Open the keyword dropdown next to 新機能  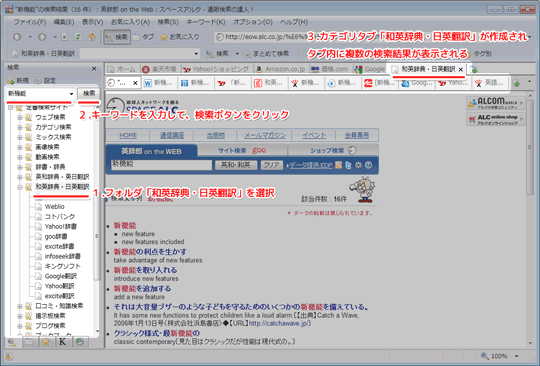(x=71, y=94)
